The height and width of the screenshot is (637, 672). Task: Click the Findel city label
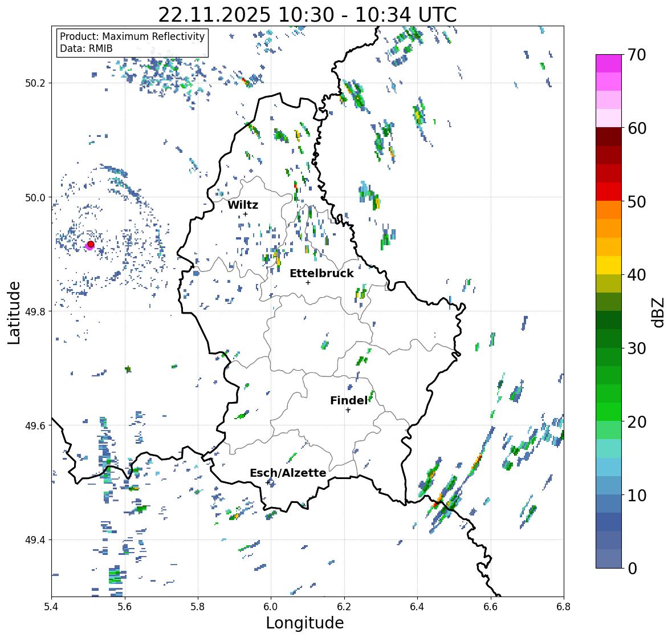pos(348,400)
